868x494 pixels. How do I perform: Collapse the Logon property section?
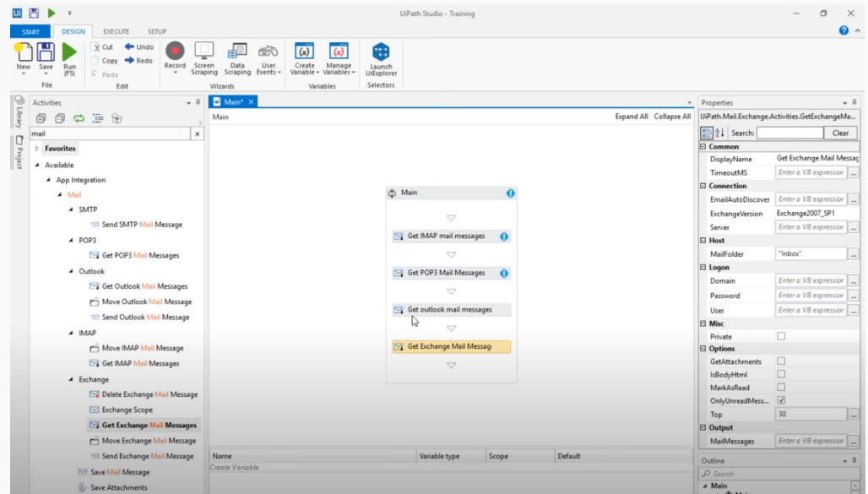[x=703, y=268]
